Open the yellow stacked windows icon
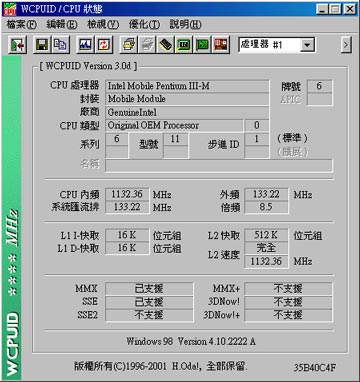This screenshot has height=382, width=360. pos(129,45)
